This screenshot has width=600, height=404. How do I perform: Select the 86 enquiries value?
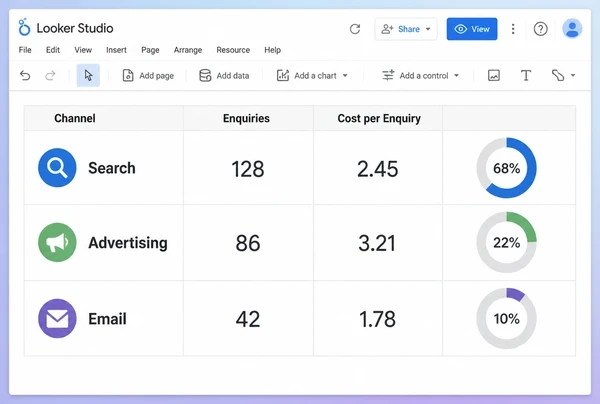248,243
